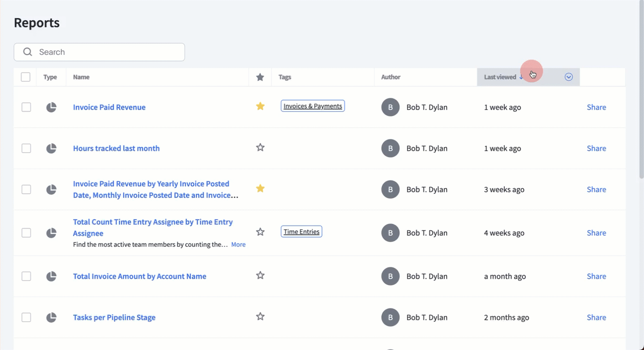The width and height of the screenshot is (644, 350).
Task: Click the star column header icon
Action: click(260, 77)
